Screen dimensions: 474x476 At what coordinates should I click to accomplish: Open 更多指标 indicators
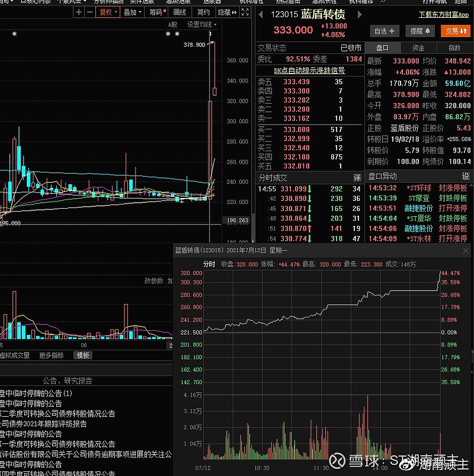pyautogui.click(x=52, y=355)
